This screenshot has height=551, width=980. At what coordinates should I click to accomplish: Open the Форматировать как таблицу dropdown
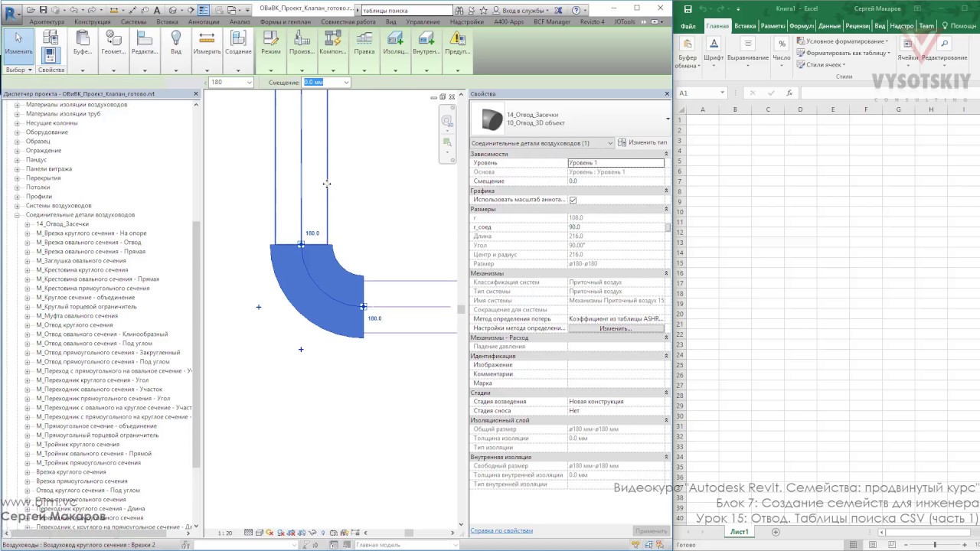coord(844,53)
